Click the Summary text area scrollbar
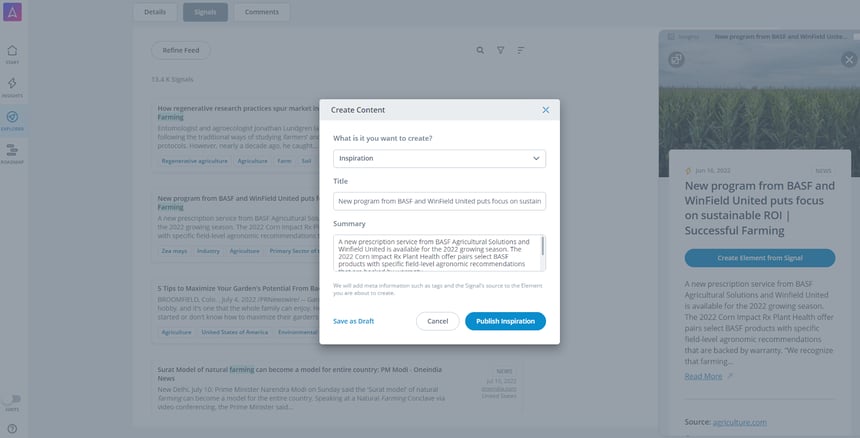This screenshot has height=438, width=860. tap(543, 246)
